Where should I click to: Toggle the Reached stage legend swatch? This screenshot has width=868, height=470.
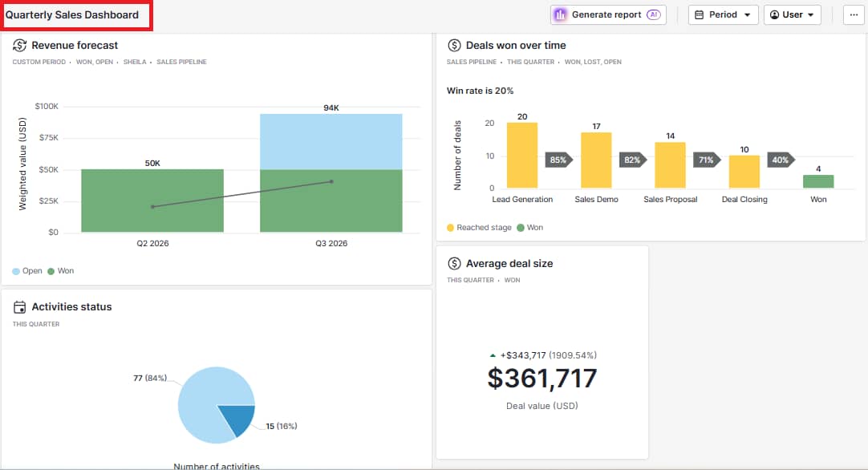click(450, 228)
